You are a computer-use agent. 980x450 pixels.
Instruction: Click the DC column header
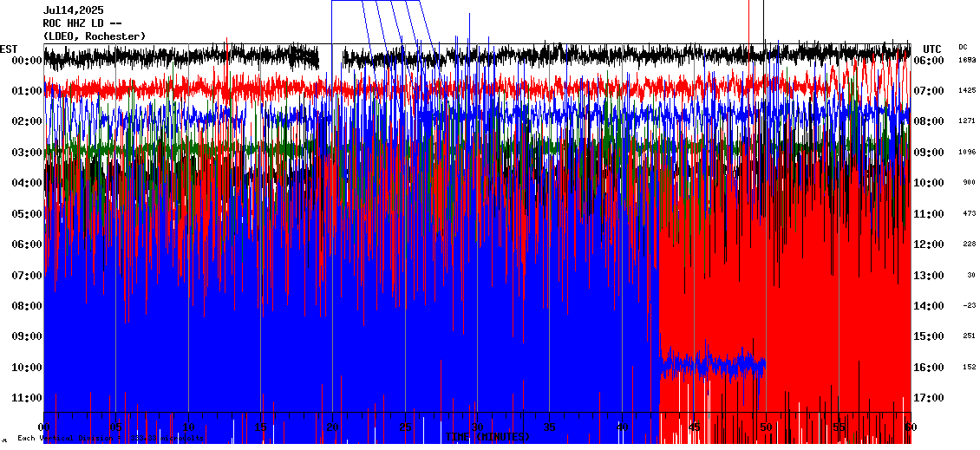(963, 47)
